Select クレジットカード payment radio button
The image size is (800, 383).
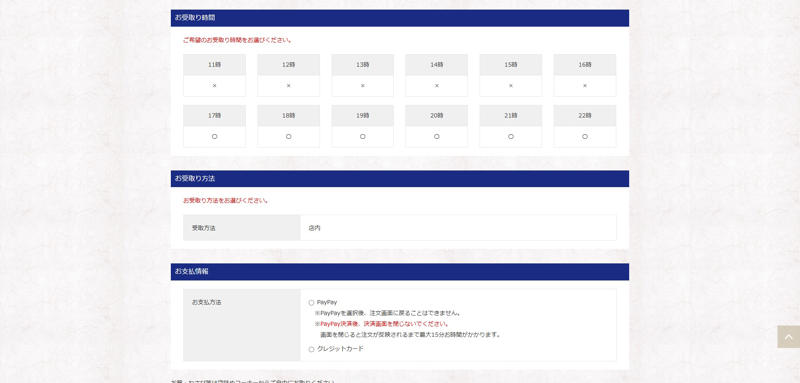pos(311,349)
